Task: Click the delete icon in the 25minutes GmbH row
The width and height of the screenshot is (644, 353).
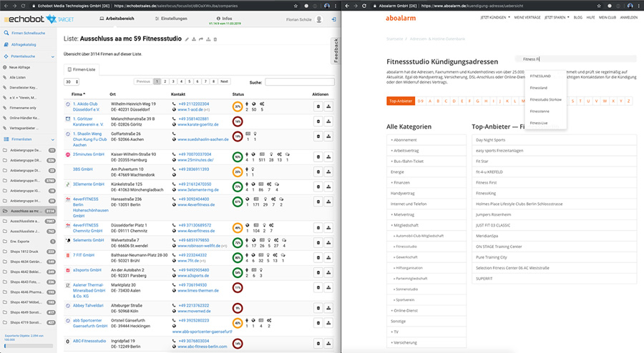Action: (x=318, y=156)
